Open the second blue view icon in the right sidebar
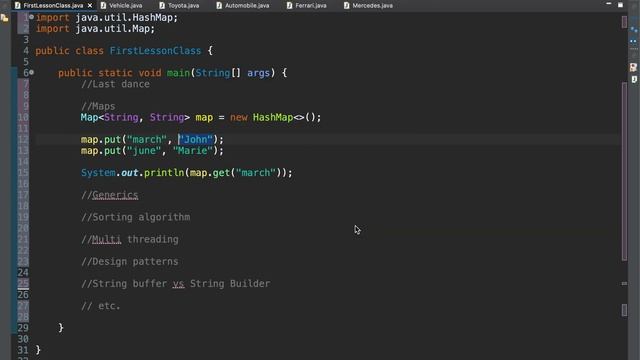 [633, 41]
